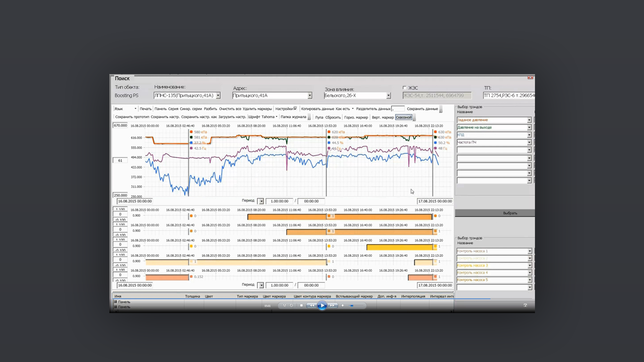Click the fullscreen icon at bottom right
This screenshot has width=644, height=362.
(525, 305)
